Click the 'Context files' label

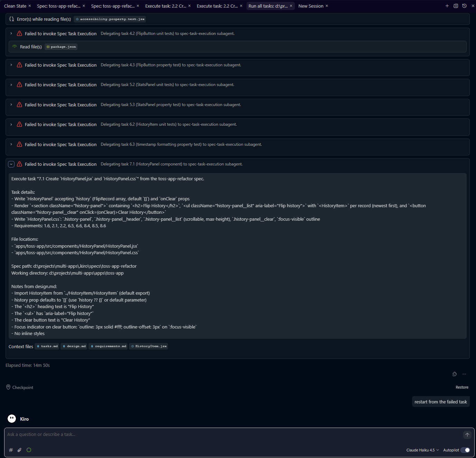tap(21, 346)
